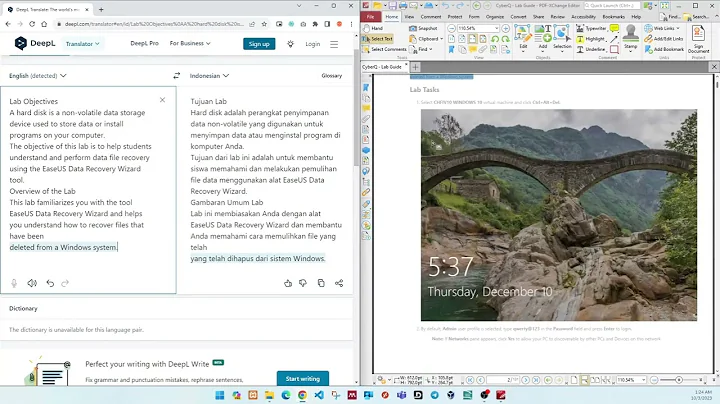The width and height of the screenshot is (720, 404).
Task: Listen to the source text via speaker icon
Action: pyautogui.click(x=32, y=283)
